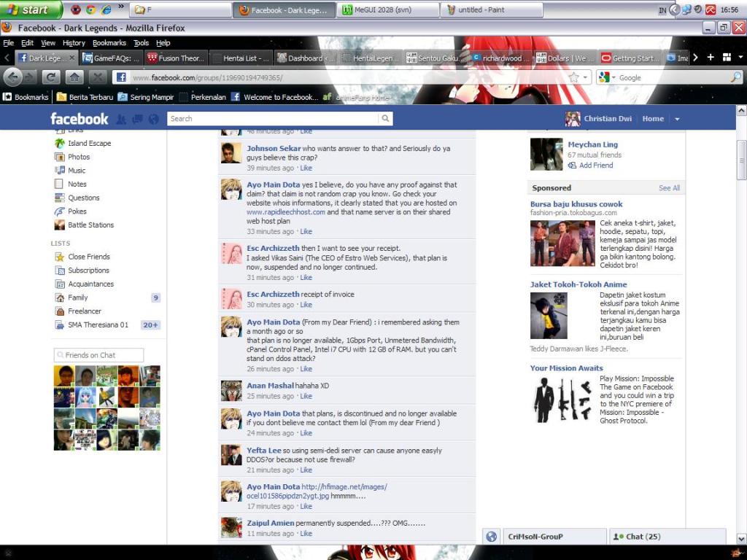Expand the tab list dropdown arrow
Image resolution: width=747 pixels, height=560 pixels.
[x=741, y=58]
